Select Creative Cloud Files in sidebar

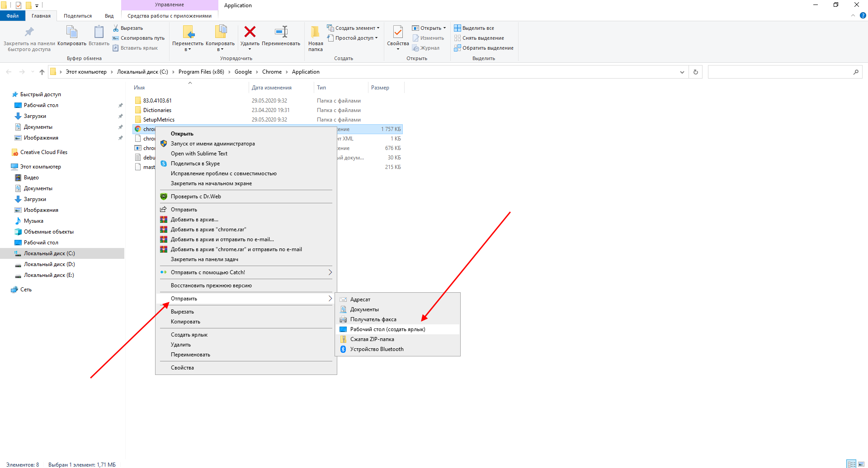[x=43, y=152]
